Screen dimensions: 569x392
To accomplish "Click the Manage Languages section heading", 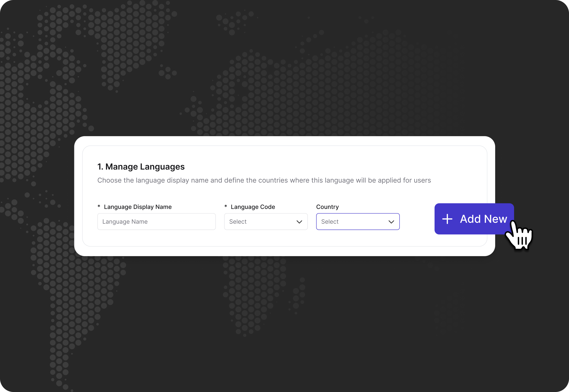I will [x=141, y=166].
